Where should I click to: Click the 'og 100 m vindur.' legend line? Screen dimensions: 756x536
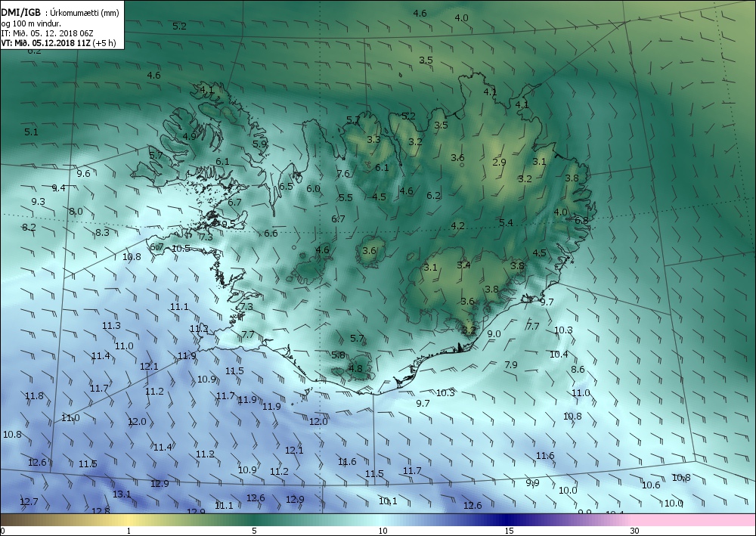point(31,23)
